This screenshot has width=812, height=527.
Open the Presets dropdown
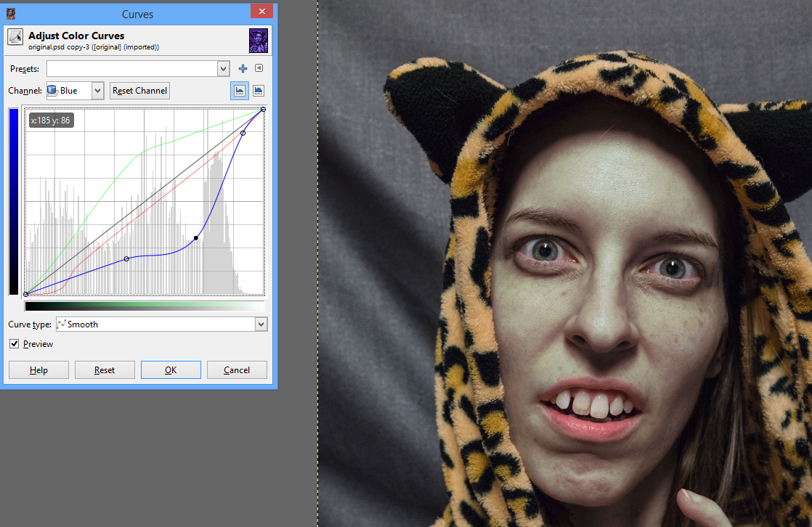pyautogui.click(x=223, y=68)
